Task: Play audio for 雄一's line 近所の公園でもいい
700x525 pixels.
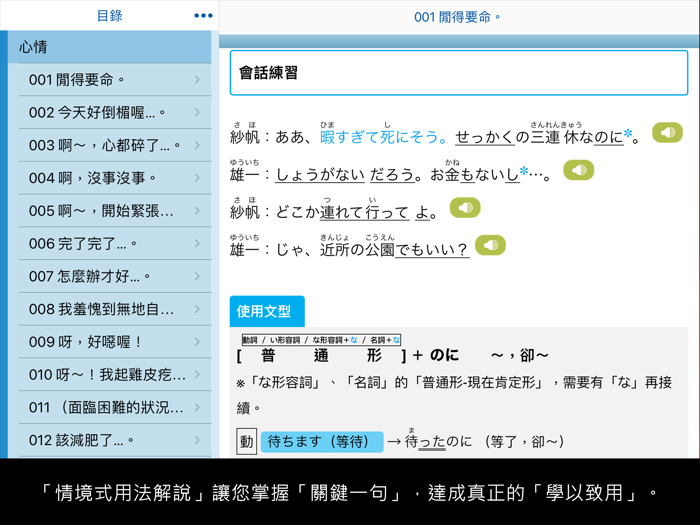Action: point(490,245)
